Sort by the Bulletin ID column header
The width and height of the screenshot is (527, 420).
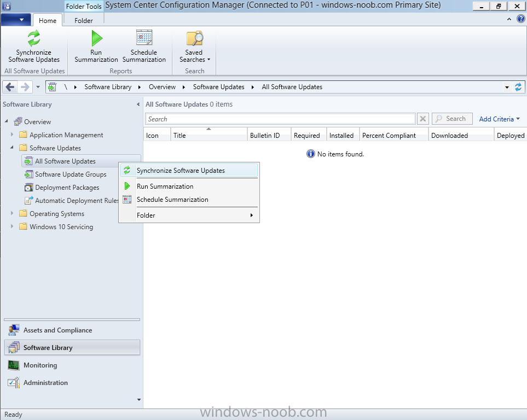(269, 135)
